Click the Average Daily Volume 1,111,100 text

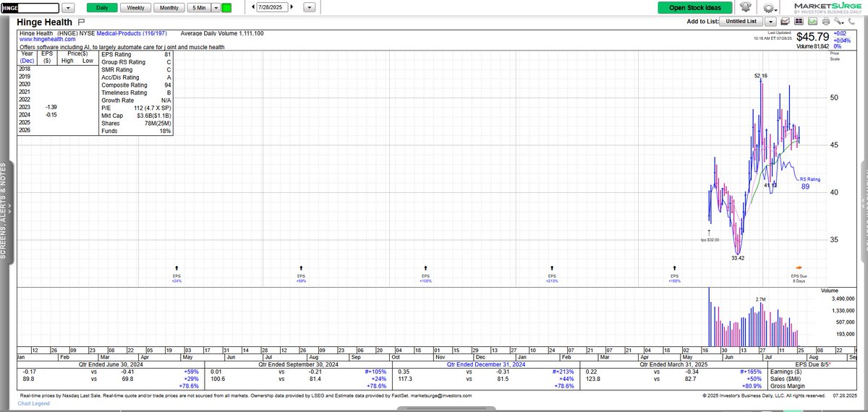[x=222, y=33]
